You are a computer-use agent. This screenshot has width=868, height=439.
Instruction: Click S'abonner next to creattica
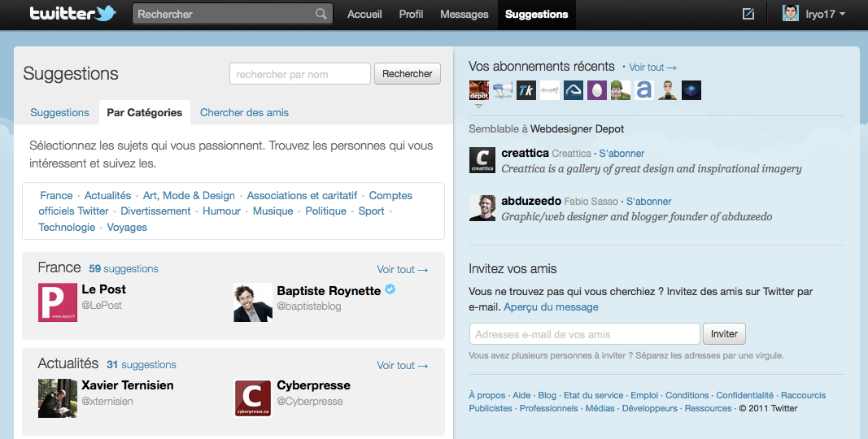pyautogui.click(x=622, y=153)
